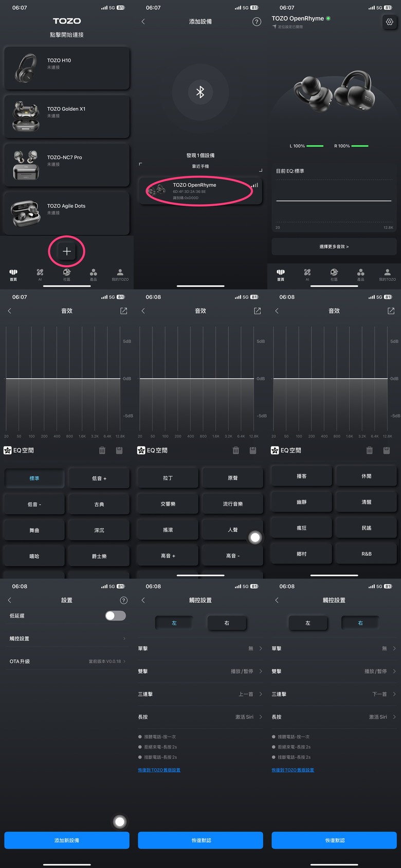Select the R&B EQ preset
The height and width of the screenshot is (868, 401).
[x=367, y=554]
